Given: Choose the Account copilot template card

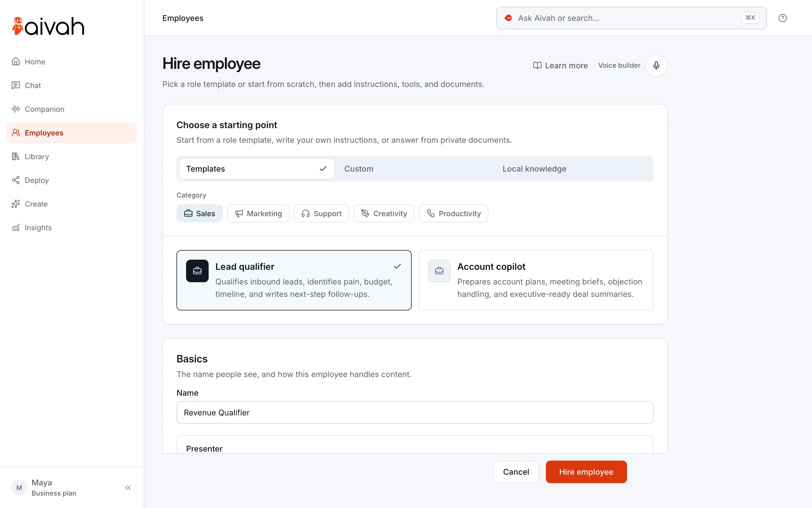Looking at the screenshot, I should point(536,280).
